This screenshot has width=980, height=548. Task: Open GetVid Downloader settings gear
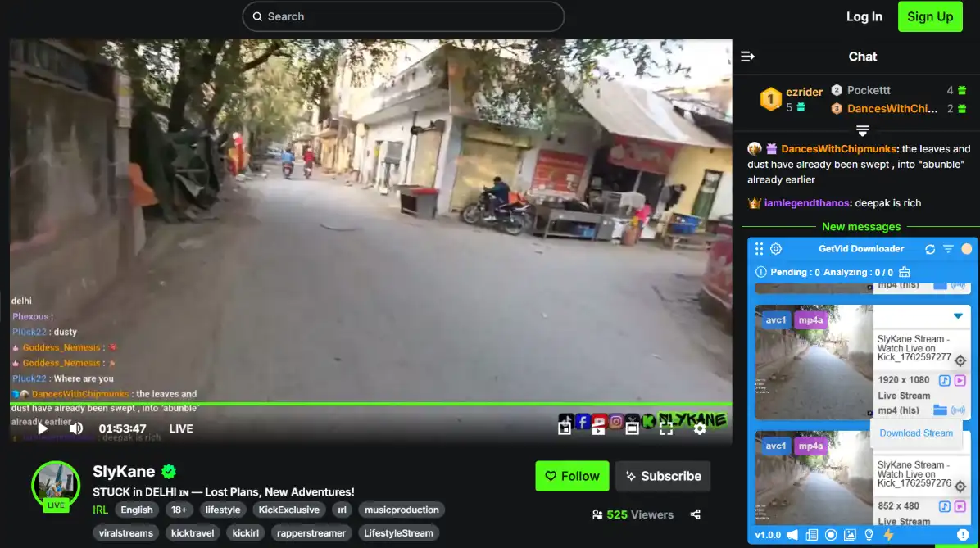(776, 248)
